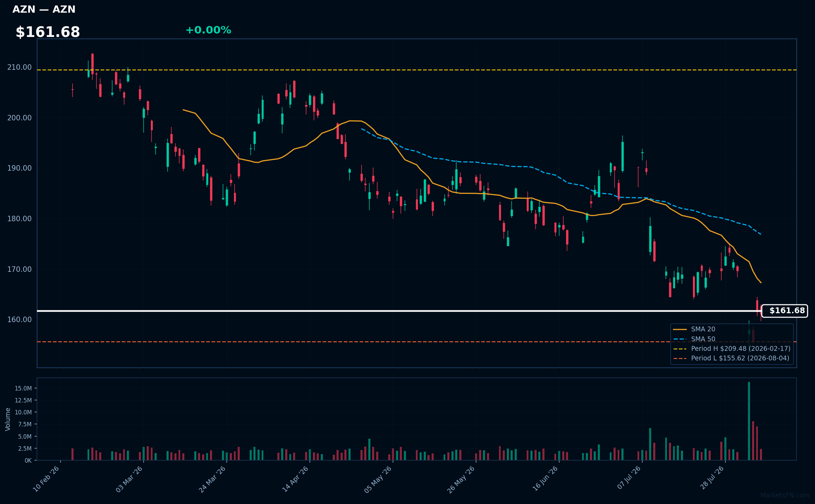Click the AZN — AZN chart title
815x504 pixels.
(44, 10)
